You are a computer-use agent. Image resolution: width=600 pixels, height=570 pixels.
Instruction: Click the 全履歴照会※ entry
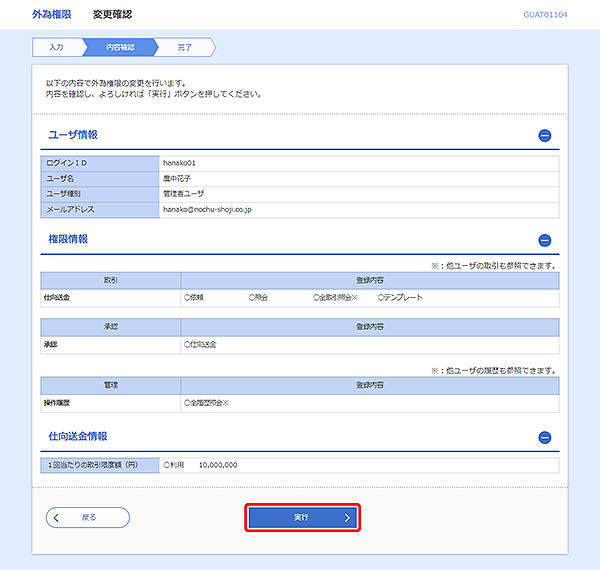pyautogui.click(x=206, y=403)
